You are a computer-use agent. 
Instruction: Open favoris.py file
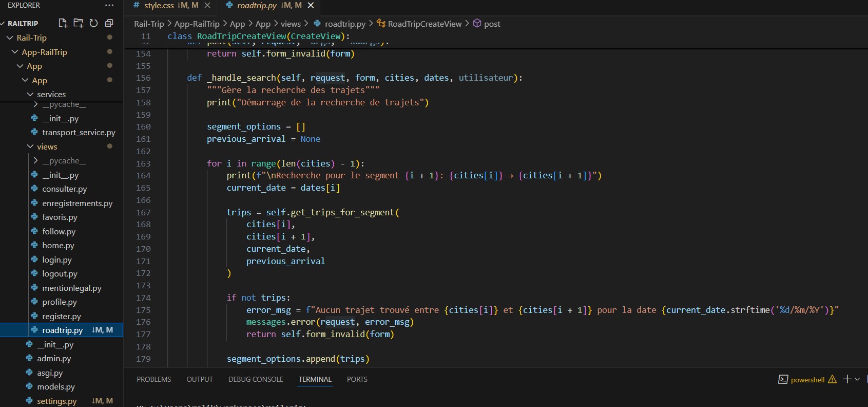60,217
